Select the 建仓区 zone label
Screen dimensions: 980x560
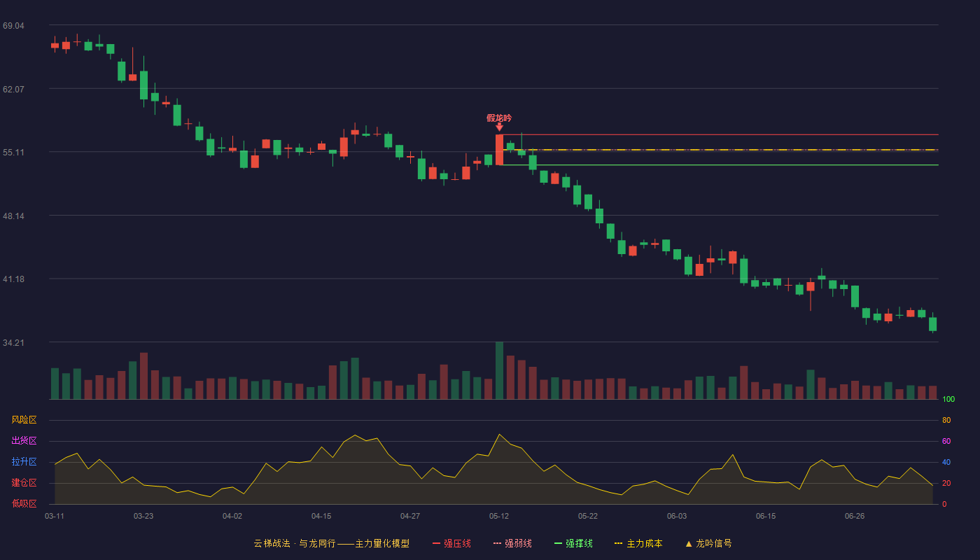point(24,483)
